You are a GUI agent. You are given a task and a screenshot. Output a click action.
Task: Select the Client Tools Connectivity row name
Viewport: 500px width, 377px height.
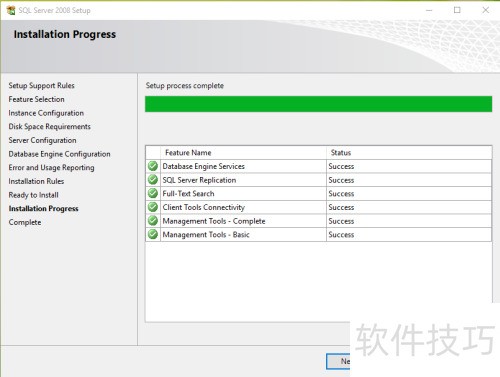click(x=203, y=207)
